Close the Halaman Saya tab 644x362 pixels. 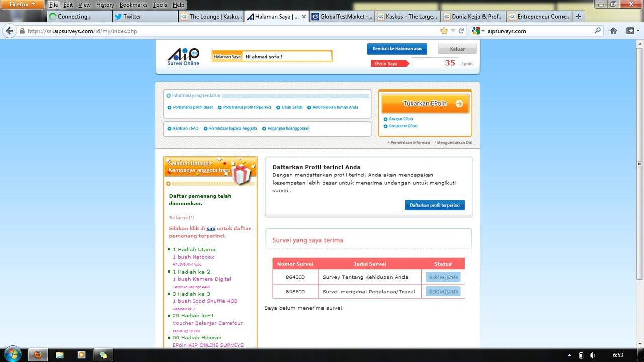304,16
